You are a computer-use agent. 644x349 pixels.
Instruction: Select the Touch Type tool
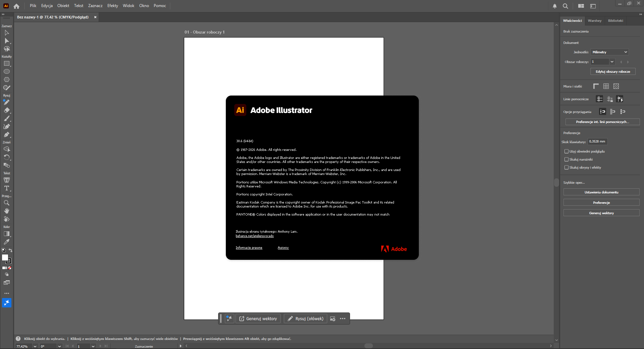[7, 180]
